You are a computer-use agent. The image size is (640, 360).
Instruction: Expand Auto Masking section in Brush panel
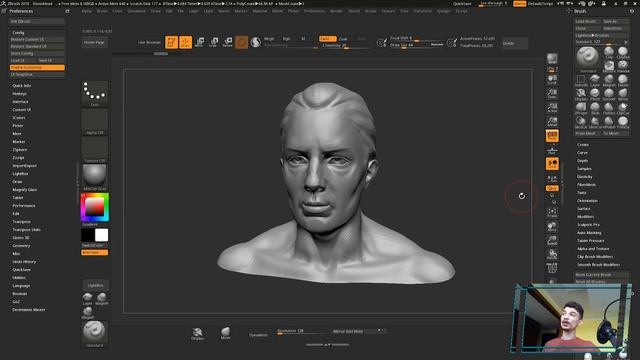click(589, 233)
